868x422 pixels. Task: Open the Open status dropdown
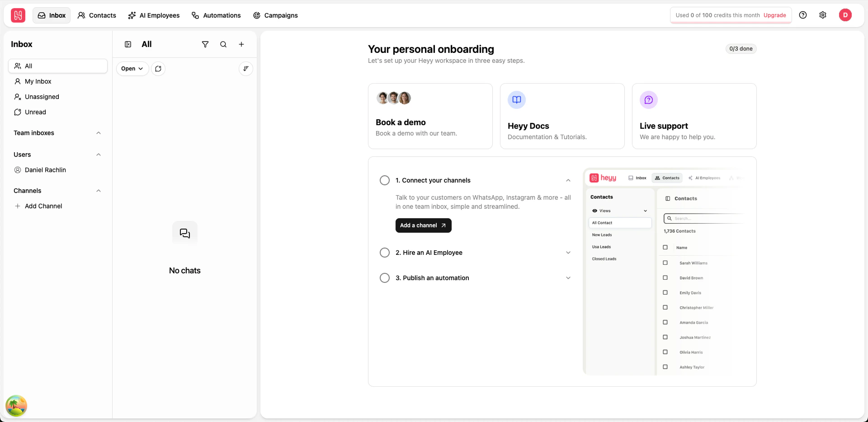pos(132,69)
